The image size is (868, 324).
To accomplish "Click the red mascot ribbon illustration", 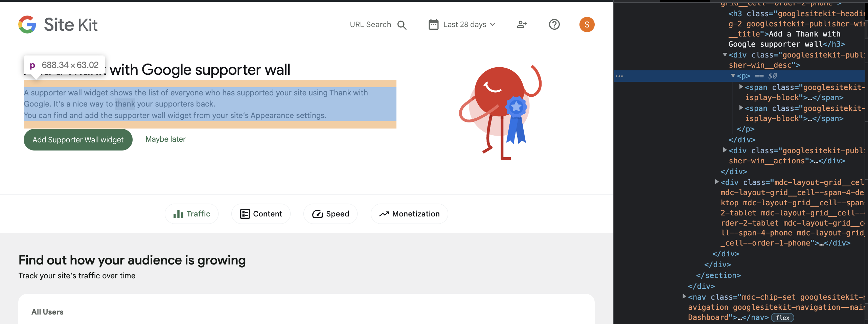I will pyautogui.click(x=500, y=112).
